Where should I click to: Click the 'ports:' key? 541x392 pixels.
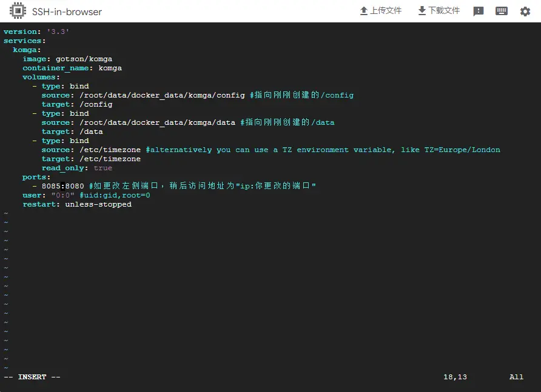point(36,177)
